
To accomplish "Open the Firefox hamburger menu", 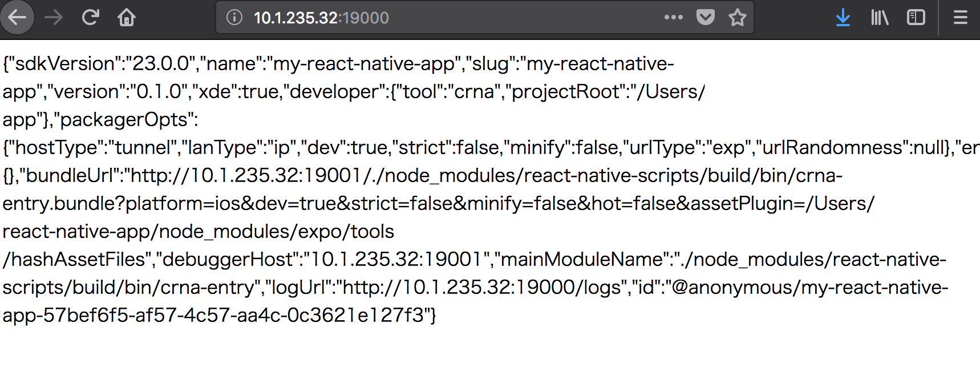I will pyautogui.click(x=961, y=18).
